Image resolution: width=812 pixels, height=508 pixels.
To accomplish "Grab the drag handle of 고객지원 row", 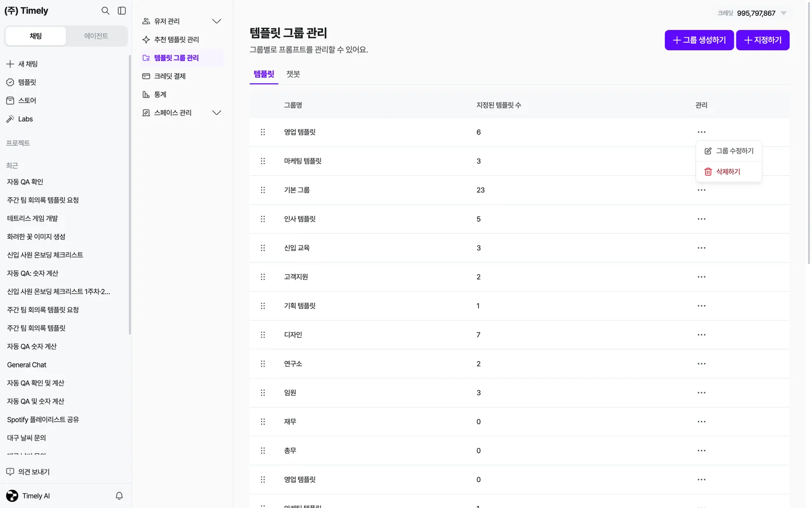I will (x=263, y=277).
